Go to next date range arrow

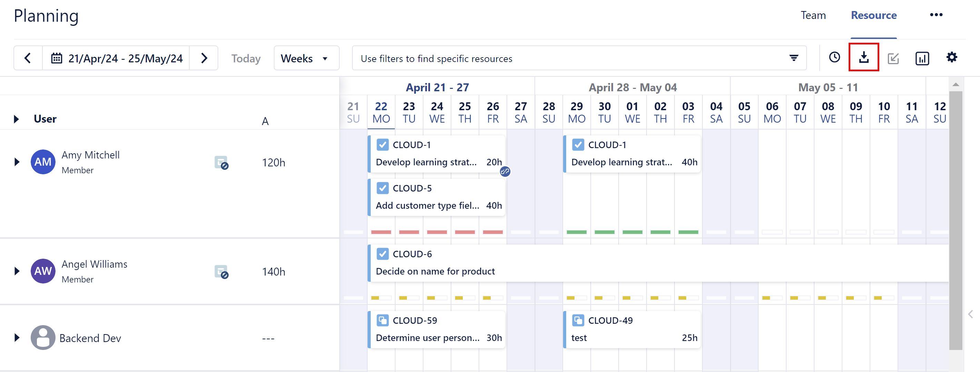tap(204, 58)
